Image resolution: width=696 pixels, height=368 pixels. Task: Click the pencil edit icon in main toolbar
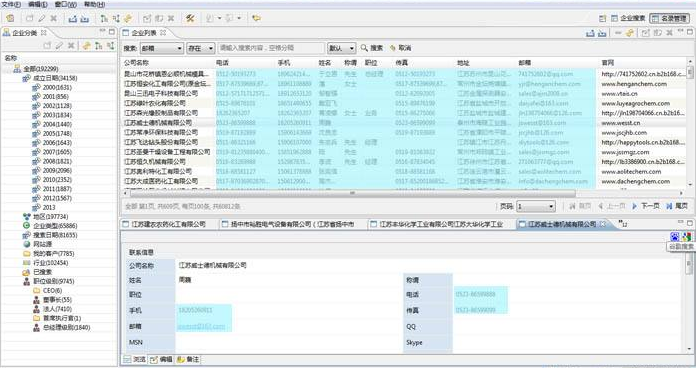pyautogui.click(x=42, y=18)
